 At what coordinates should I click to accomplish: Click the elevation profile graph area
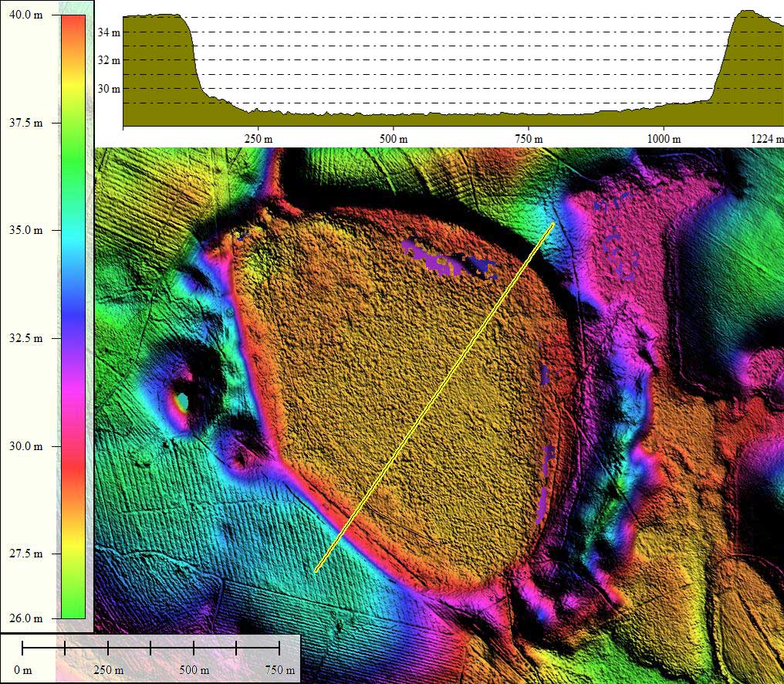(454, 68)
